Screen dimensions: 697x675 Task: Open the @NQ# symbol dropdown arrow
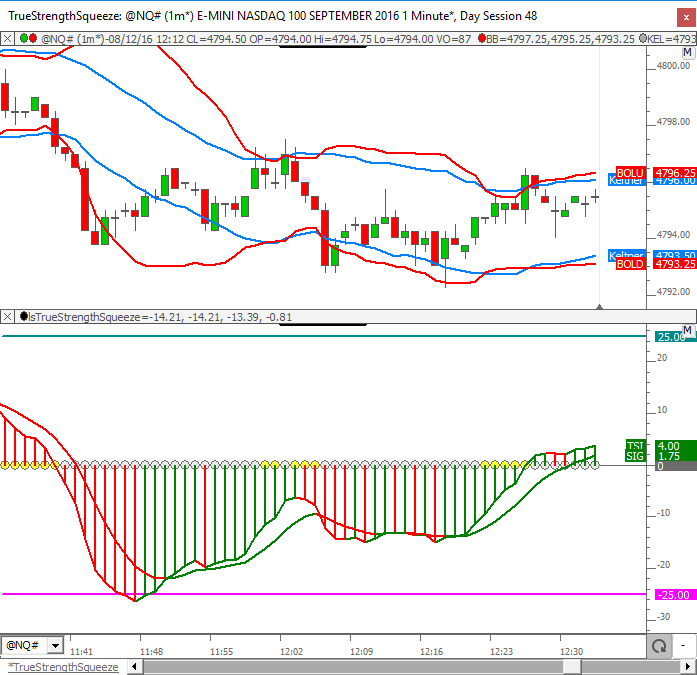pyautogui.click(x=54, y=646)
